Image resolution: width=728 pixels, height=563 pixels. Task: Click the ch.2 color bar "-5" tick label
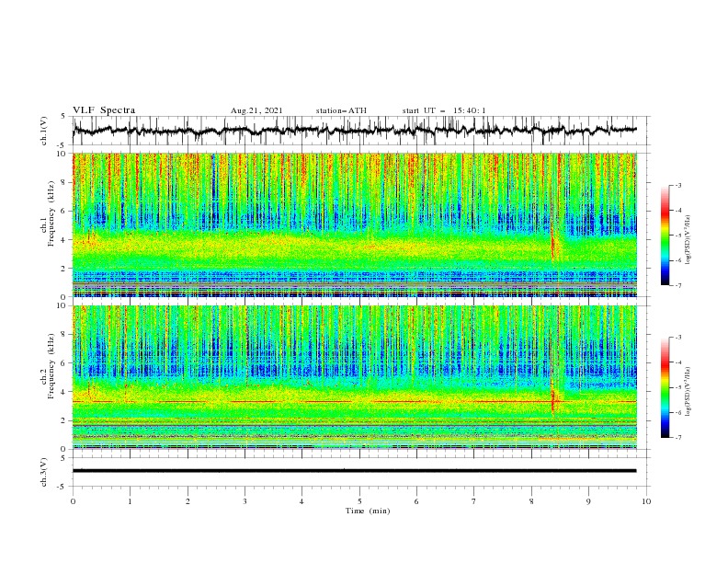pyautogui.click(x=677, y=387)
